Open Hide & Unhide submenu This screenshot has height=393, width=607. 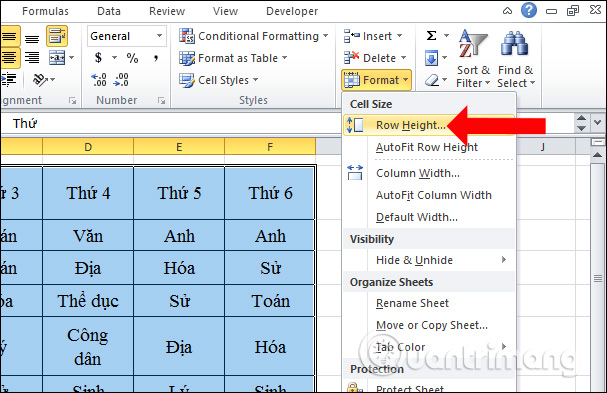tap(429, 260)
